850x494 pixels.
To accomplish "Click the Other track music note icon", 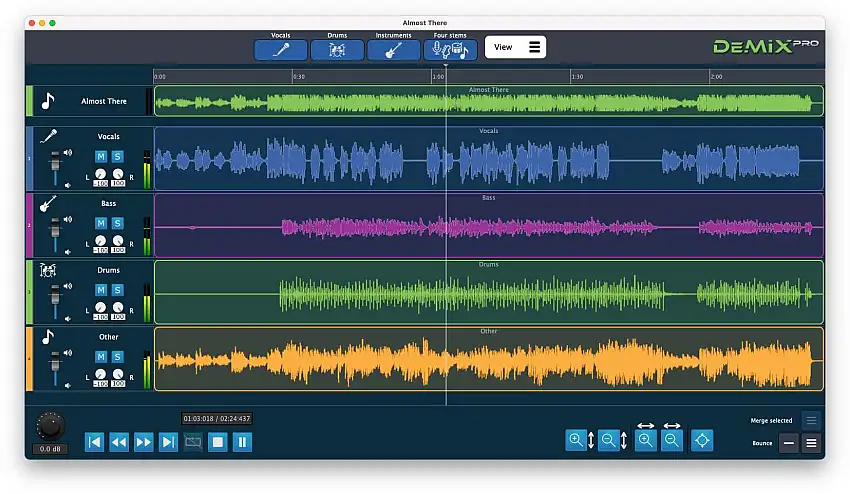I will click(x=48, y=337).
